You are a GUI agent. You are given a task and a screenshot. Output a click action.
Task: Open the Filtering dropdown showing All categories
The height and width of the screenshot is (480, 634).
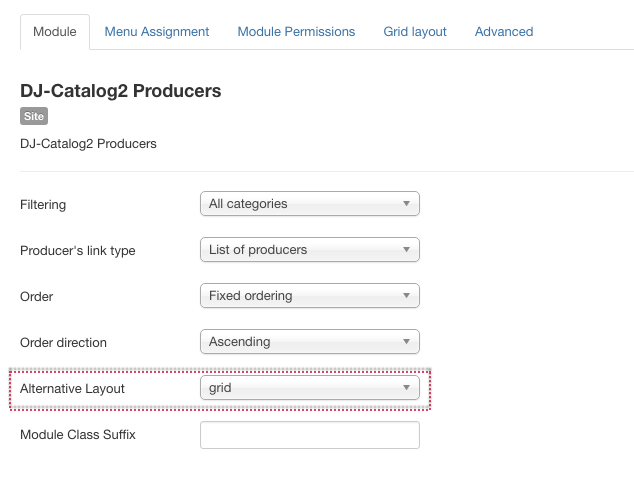[x=310, y=204]
